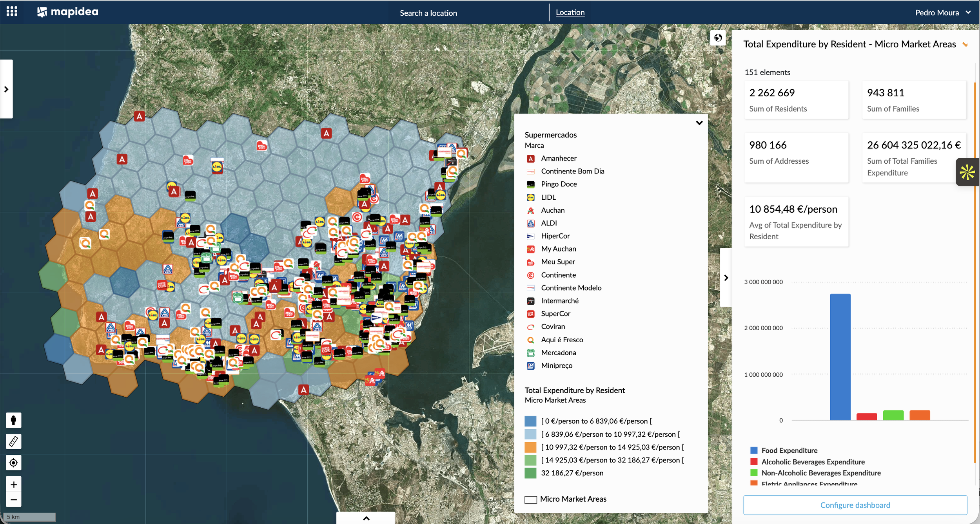Click the locate my position icon
The image size is (980, 524).
13,463
